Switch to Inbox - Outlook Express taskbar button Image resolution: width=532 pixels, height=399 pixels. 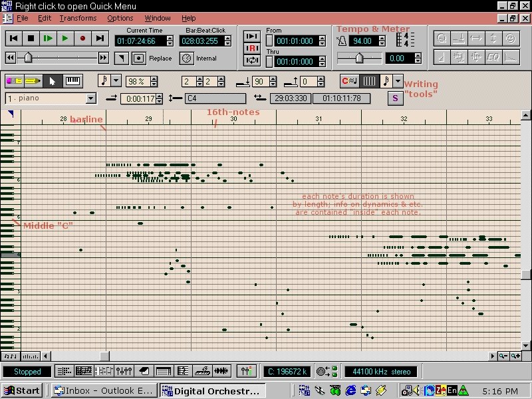coord(105,390)
